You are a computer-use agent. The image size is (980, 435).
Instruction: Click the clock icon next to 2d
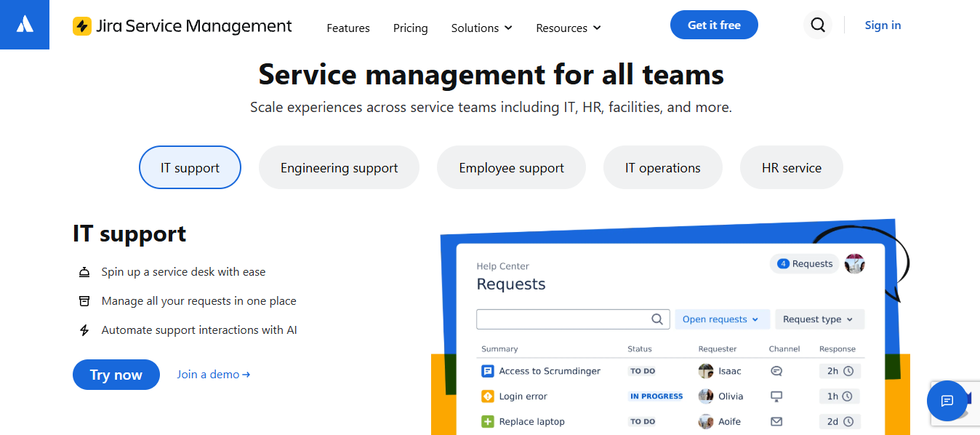pyautogui.click(x=848, y=422)
